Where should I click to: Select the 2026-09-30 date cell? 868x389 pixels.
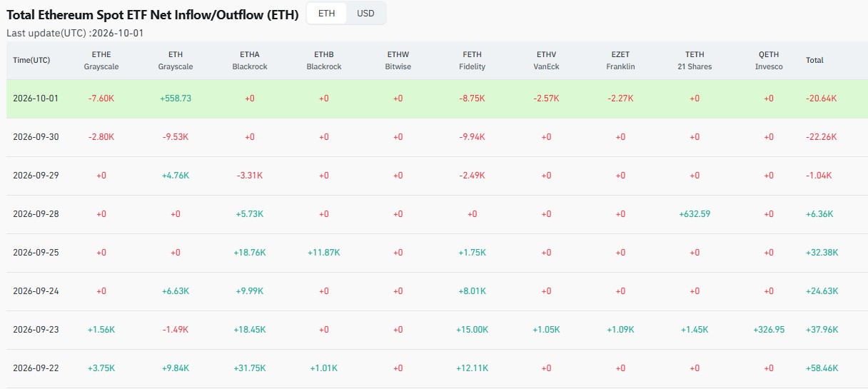click(x=36, y=137)
